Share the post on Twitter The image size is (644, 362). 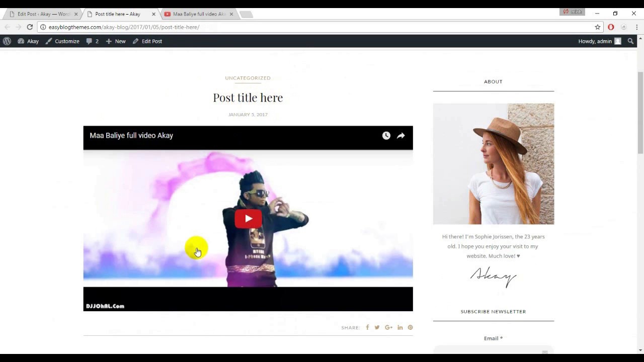click(x=377, y=327)
